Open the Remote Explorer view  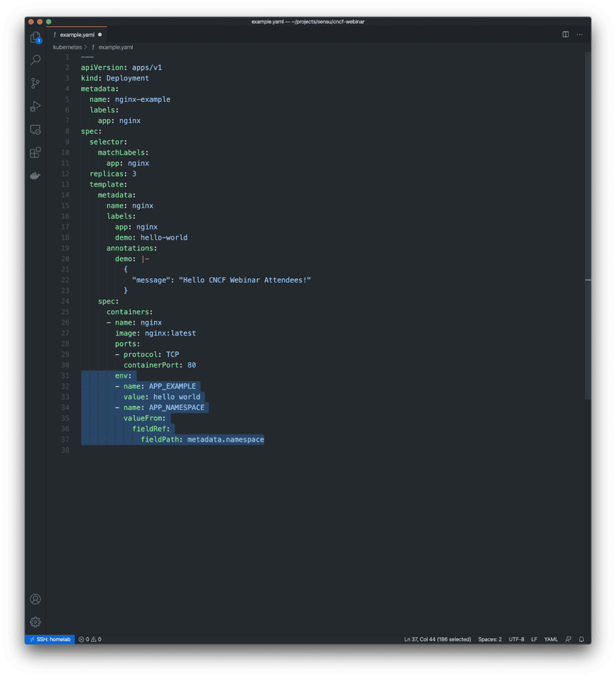pos(34,129)
